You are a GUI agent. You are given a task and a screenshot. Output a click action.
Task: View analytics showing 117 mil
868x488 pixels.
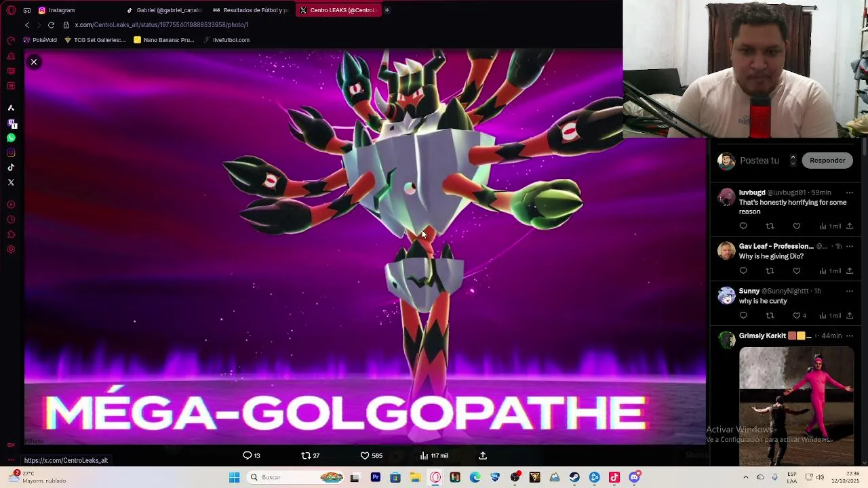434,455
